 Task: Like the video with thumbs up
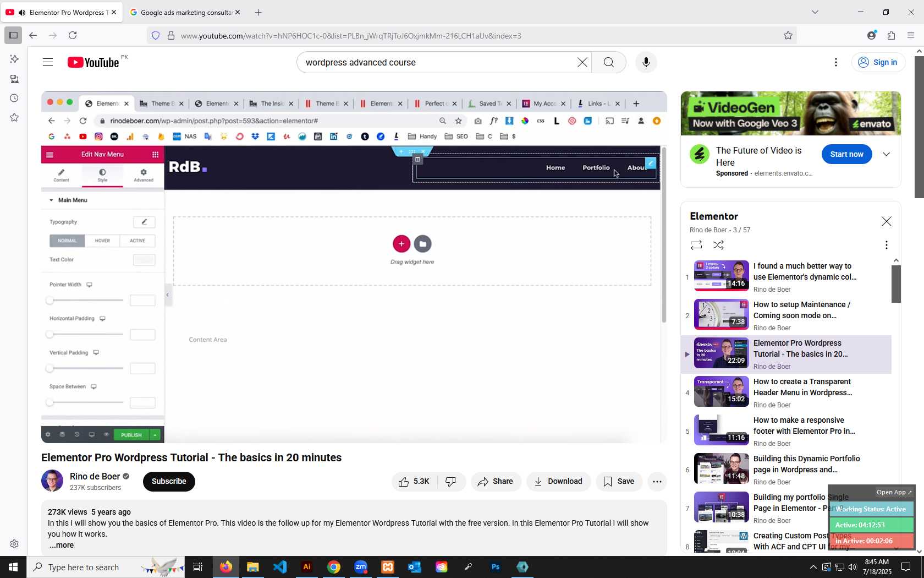414,482
